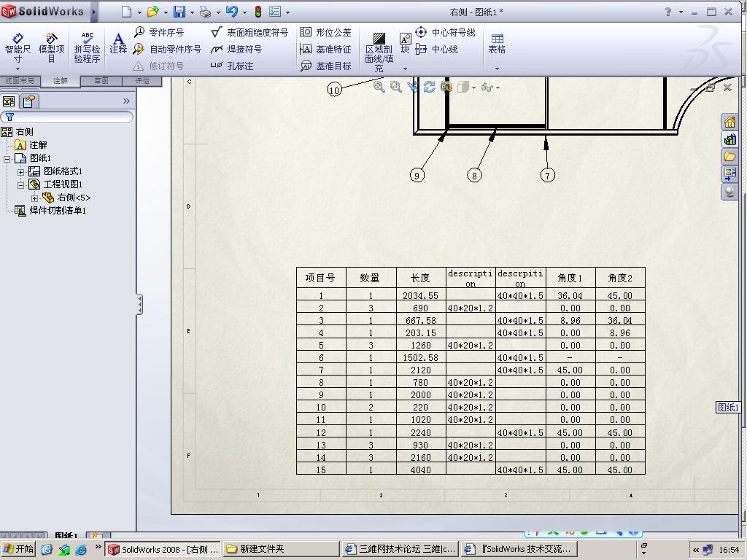Collapse the 图纸1 tree node
This screenshot has width=747, height=560.
7,159
